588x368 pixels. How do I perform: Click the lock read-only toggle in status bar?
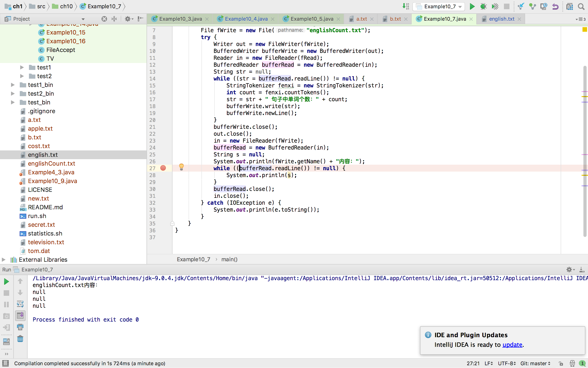point(561,363)
